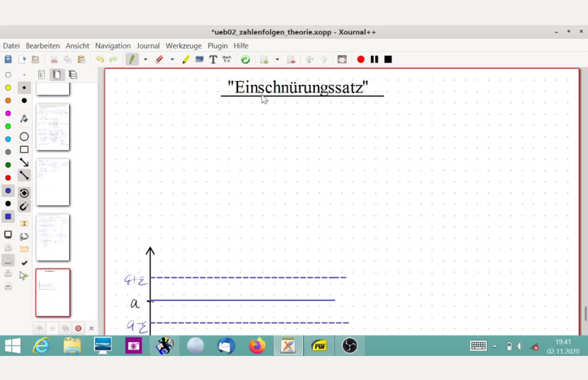Open Firefox from the taskbar
The height and width of the screenshot is (380, 588).
[257, 346]
